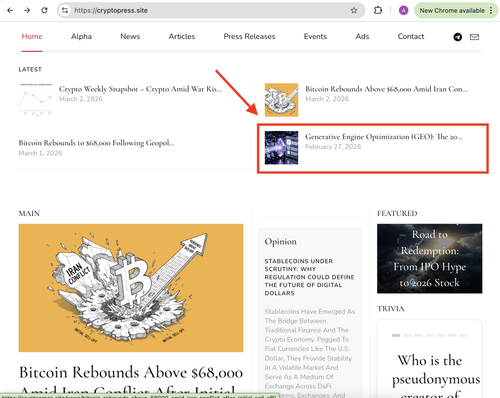
Task: Reload the page with the refresh icon
Action: (x=44, y=10)
